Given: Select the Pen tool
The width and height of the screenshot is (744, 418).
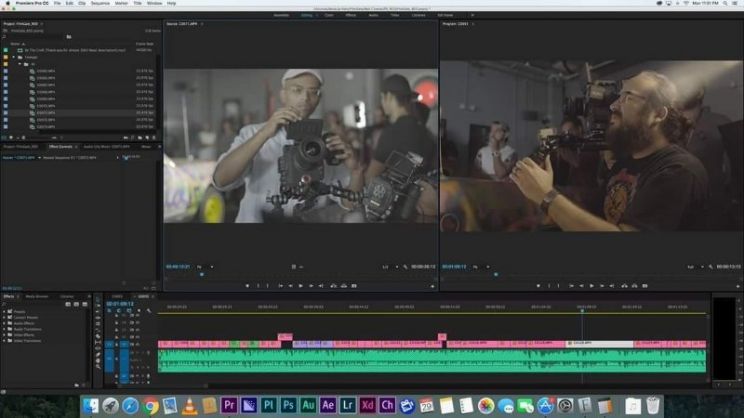Looking at the screenshot, I should tap(98, 354).
